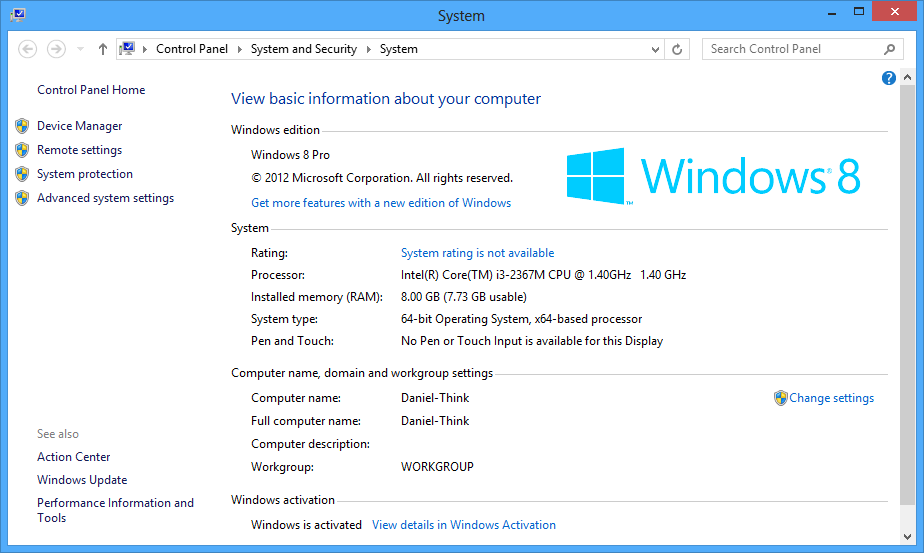
Task: Click shield icon beside System protection
Action: [22, 174]
